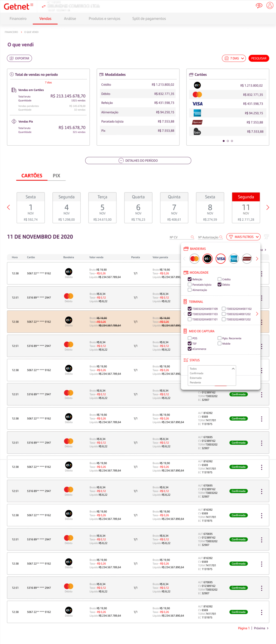Screen dimensions: 276x644
Task: Switch to the PIX tab
Action: [x=56, y=175]
